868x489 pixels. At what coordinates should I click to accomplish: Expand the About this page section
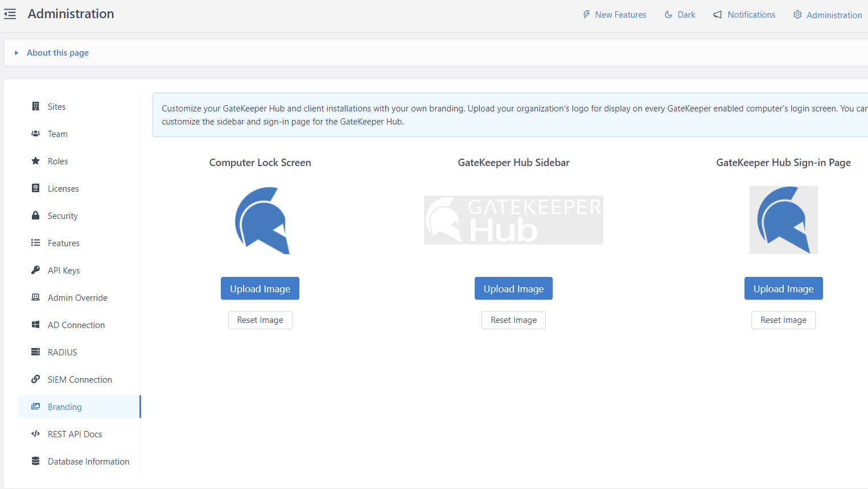(57, 53)
